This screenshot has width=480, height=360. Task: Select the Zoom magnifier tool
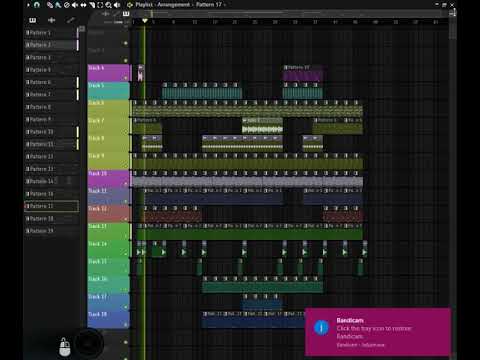point(108,5)
